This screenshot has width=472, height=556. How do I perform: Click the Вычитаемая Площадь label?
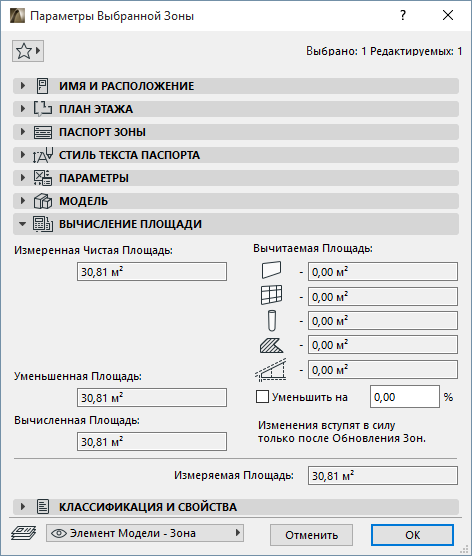(x=313, y=248)
